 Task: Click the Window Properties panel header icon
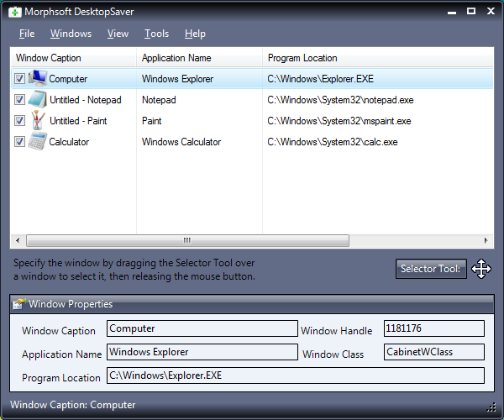coord(18,304)
